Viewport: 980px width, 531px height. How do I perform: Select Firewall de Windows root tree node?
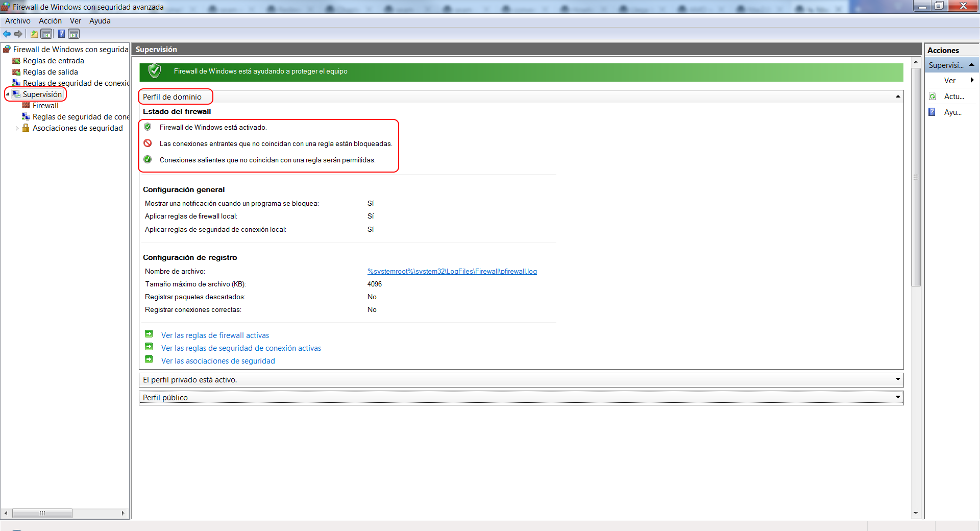[70, 49]
